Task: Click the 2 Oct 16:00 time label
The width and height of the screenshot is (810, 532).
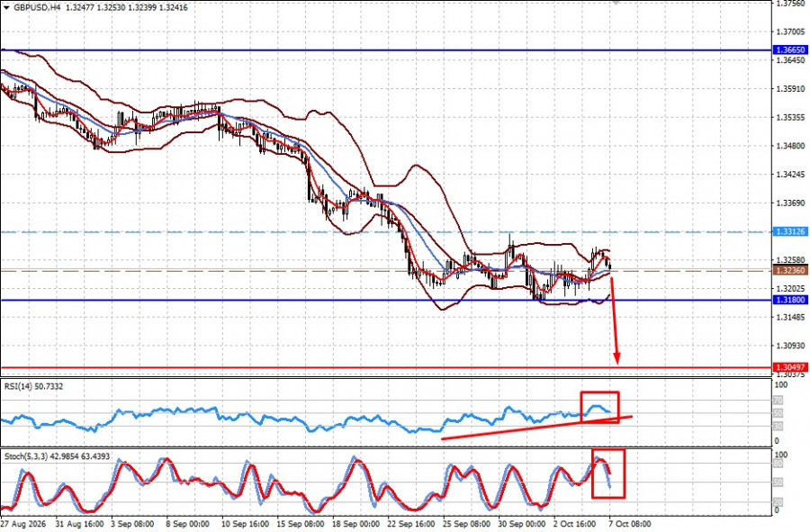Action: (574, 524)
